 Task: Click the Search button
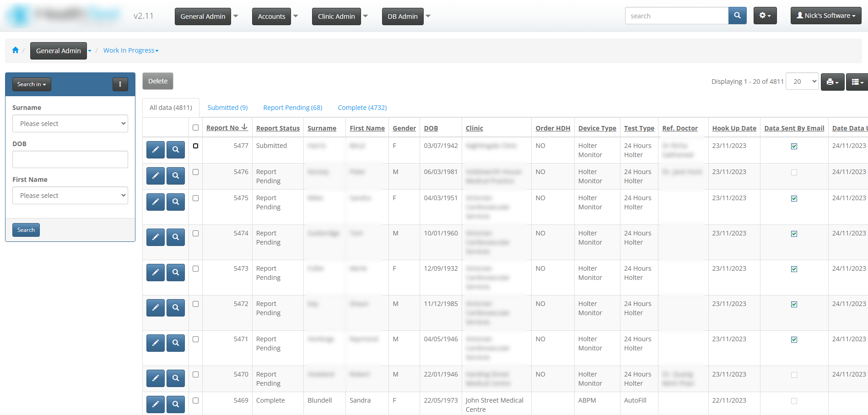(x=26, y=229)
